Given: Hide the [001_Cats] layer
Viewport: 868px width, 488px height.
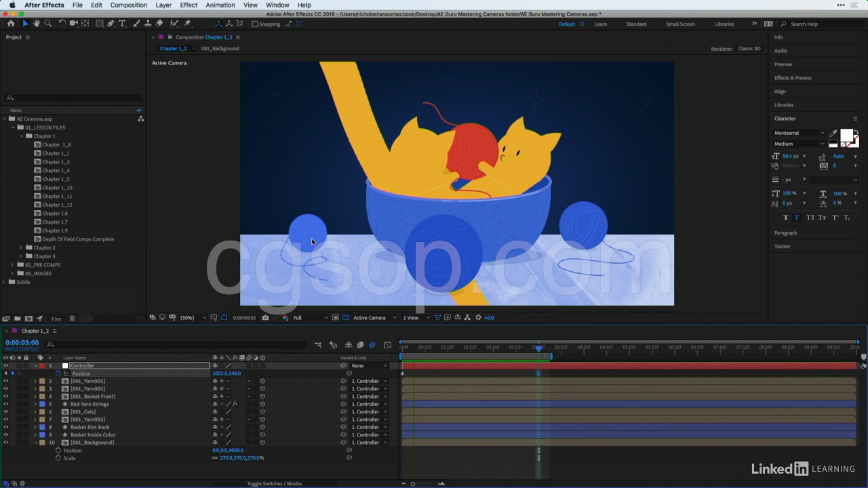Looking at the screenshot, I should (6, 412).
